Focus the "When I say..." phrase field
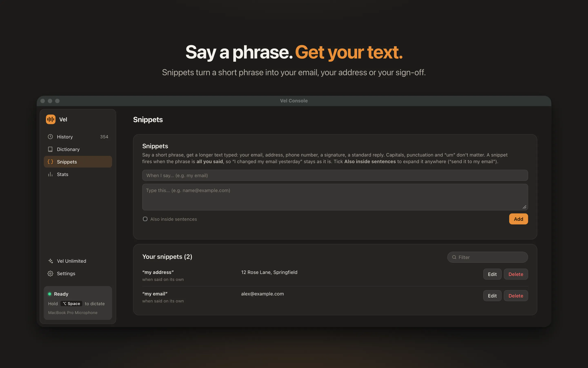Image resolution: width=588 pixels, height=368 pixels. [335, 175]
